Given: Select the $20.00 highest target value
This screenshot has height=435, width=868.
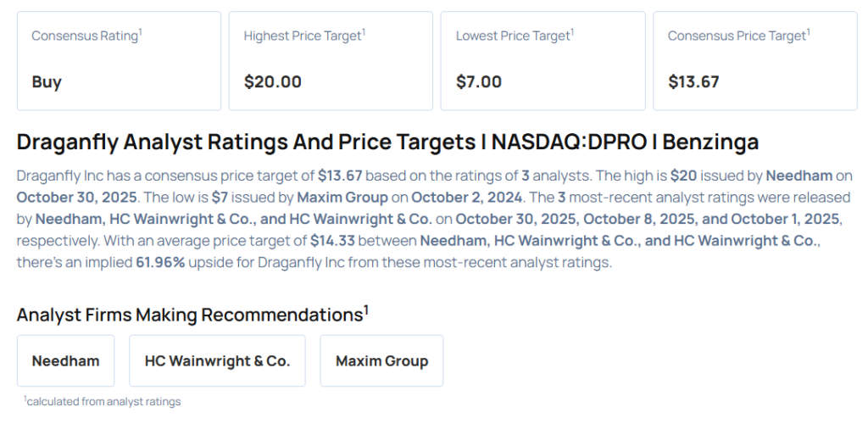Looking at the screenshot, I should click(272, 82).
